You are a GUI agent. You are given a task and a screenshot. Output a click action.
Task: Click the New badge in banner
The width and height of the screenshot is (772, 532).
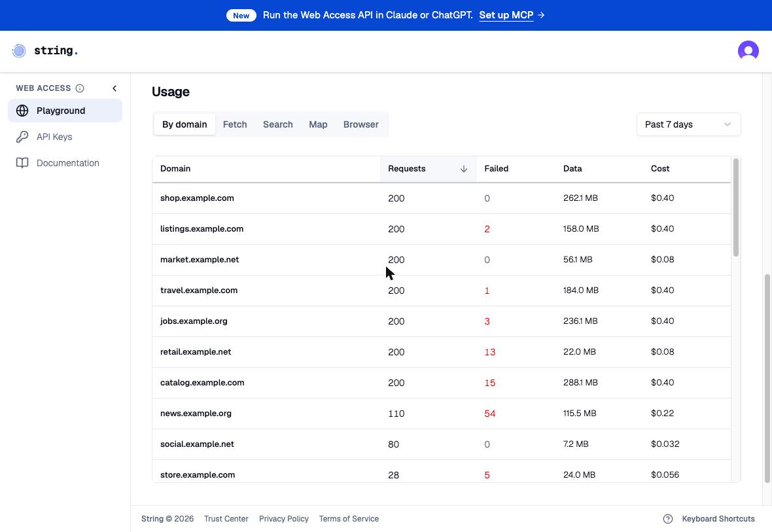click(x=241, y=15)
